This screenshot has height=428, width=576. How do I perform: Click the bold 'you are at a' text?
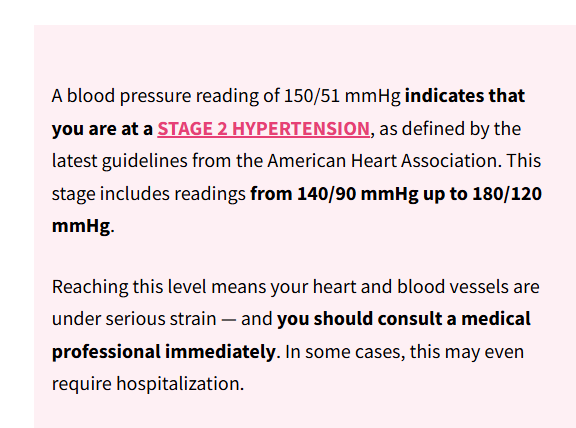102,129
